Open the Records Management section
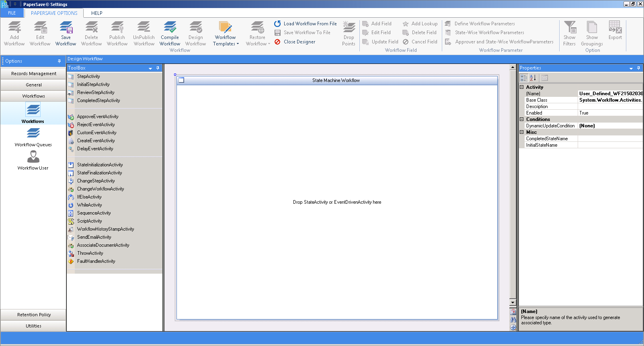This screenshot has height=346, width=644. click(x=33, y=74)
